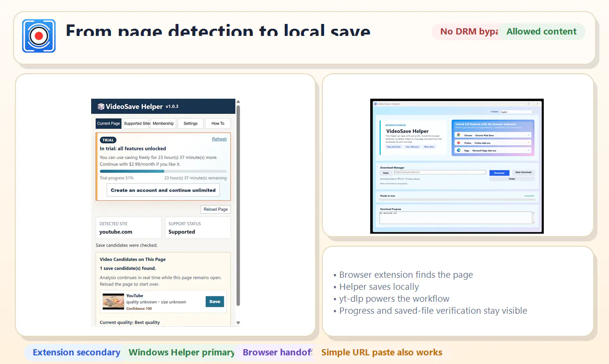This screenshot has width=609, height=364.
Task: Open the How To tab
Action: [x=218, y=124]
